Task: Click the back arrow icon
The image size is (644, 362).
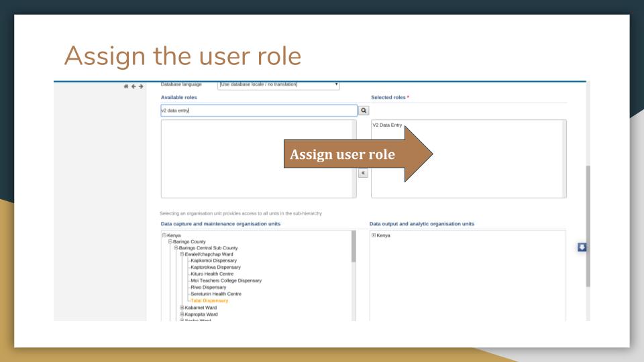Action: click(x=133, y=86)
